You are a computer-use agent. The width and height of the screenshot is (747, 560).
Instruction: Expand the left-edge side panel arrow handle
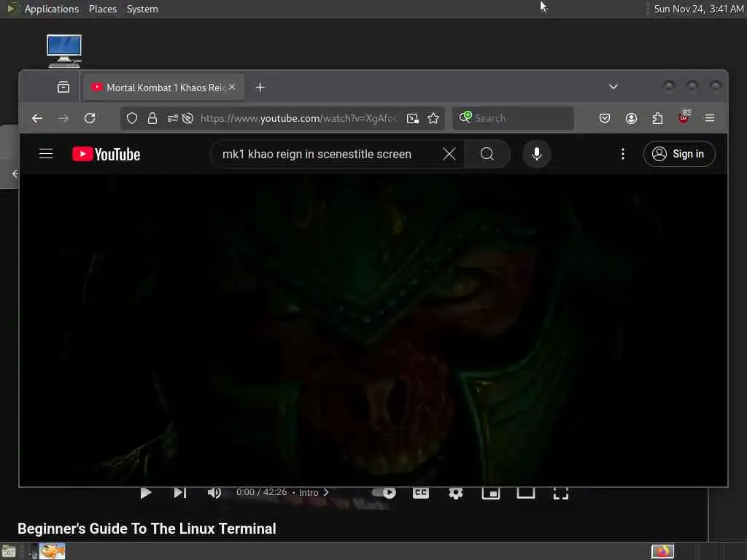[14, 174]
